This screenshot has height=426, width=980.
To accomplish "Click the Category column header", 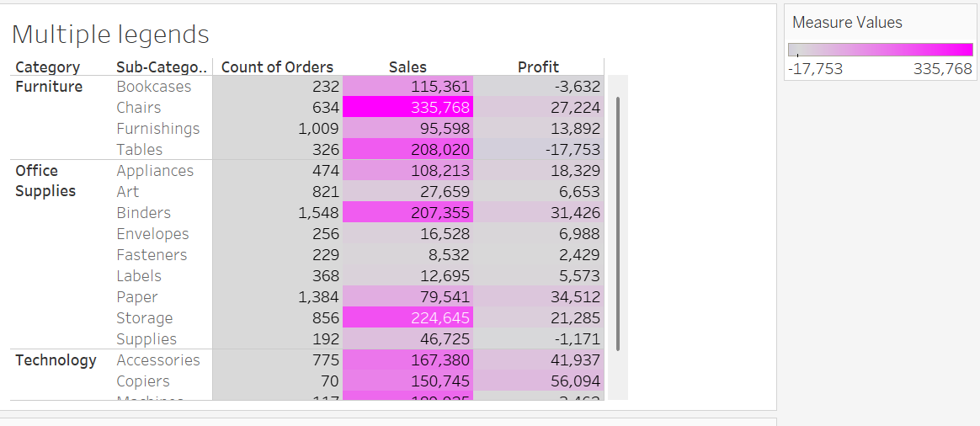I will [48, 67].
